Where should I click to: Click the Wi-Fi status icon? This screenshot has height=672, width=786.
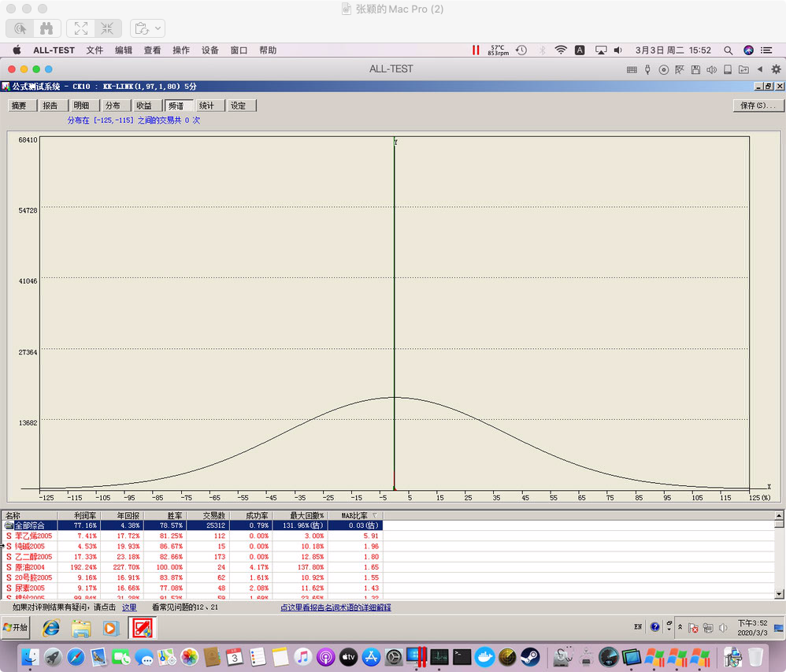(561, 50)
